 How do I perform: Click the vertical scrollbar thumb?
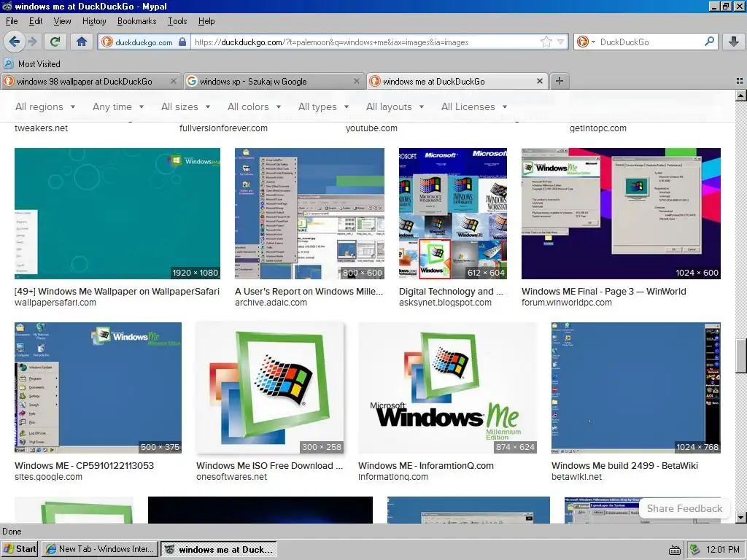(x=741, y=356)
